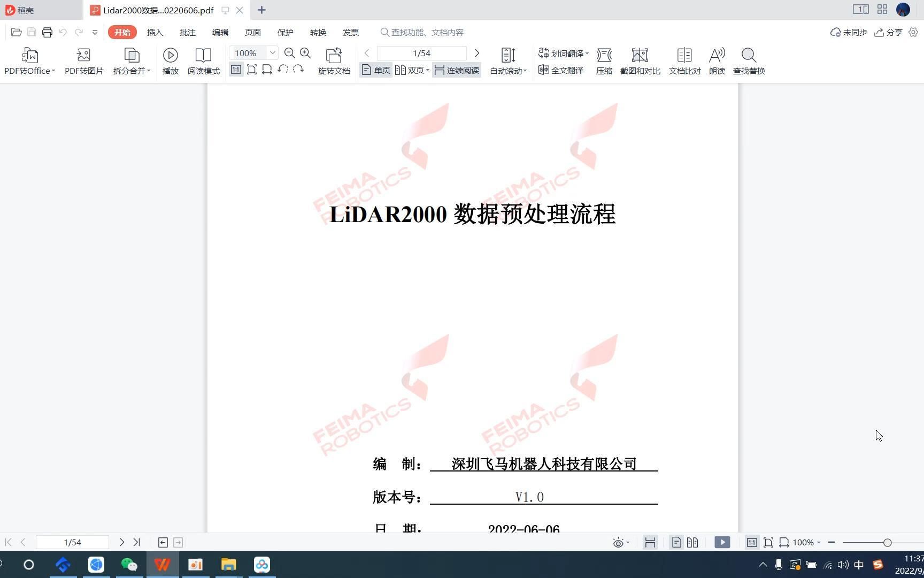
Task: Expand 拆分合并 dropdown arrow
Action: (x=149, y=71)
